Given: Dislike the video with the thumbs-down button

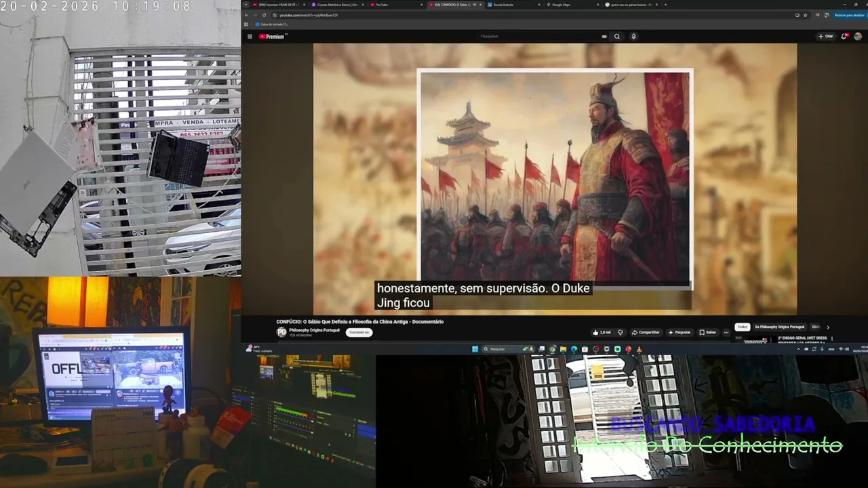Looking at the screenshot, I should (x=620, y=332).
